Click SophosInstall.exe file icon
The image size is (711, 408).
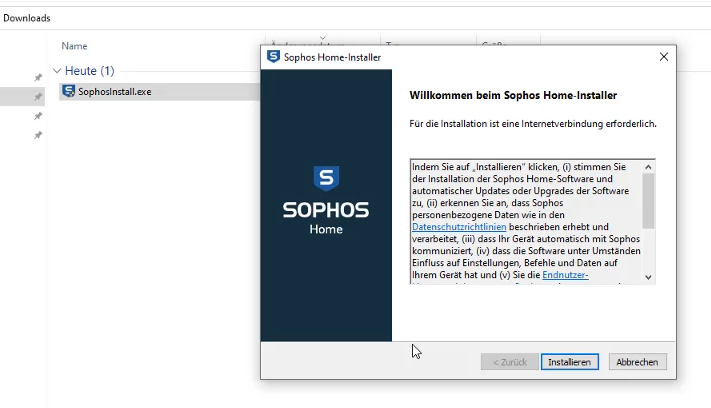click(x=68, y=91)
